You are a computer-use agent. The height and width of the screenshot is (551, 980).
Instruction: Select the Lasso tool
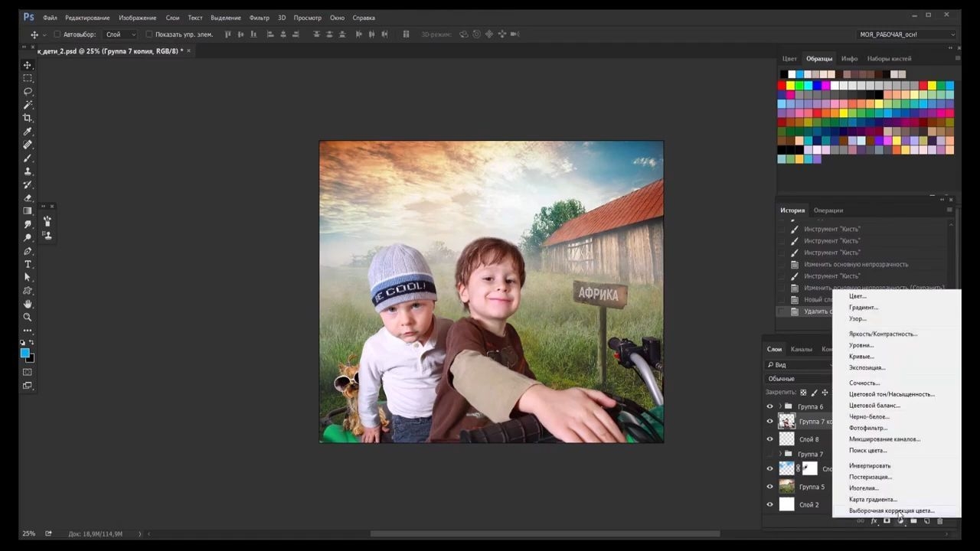pos(28,91)
